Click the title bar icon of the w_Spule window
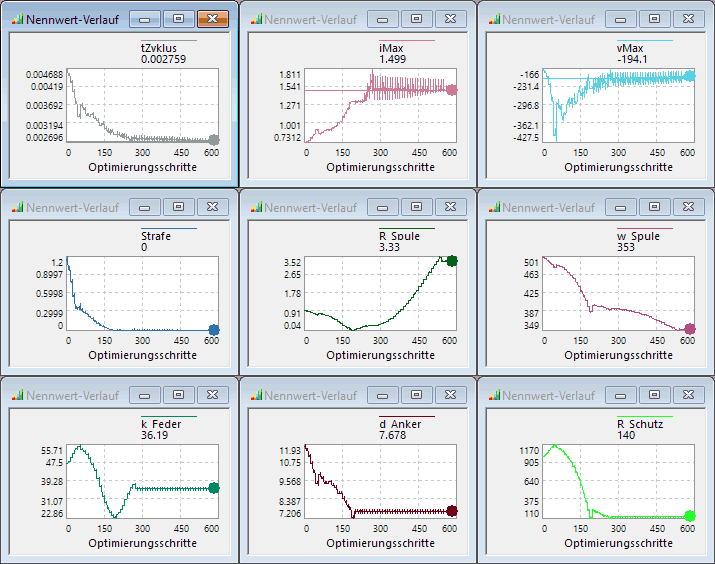715x564 pixels. point(492,207)
